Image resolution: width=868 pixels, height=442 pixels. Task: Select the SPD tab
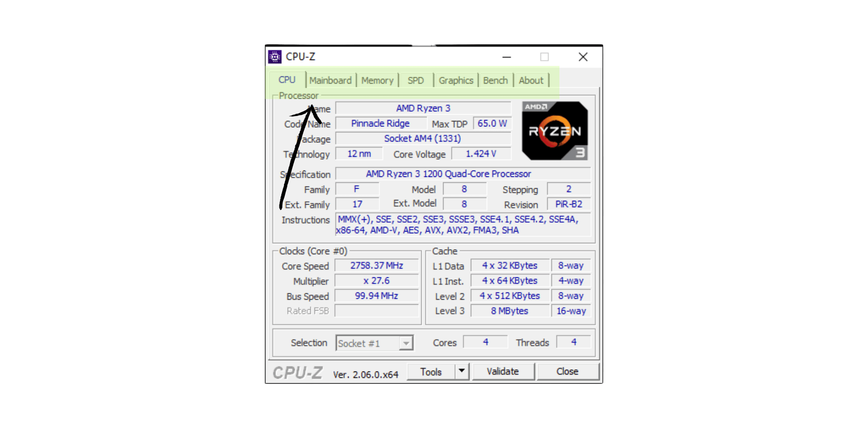pos(415,80)
